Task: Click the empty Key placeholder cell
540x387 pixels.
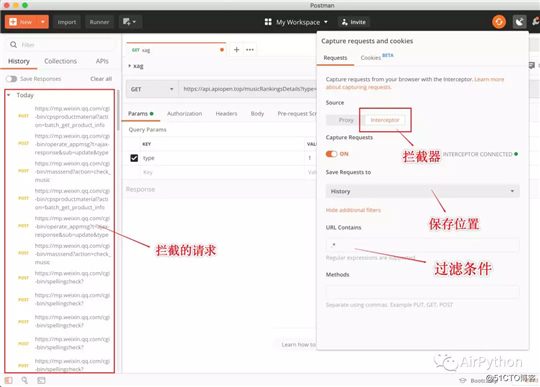Action: (222, 172)
